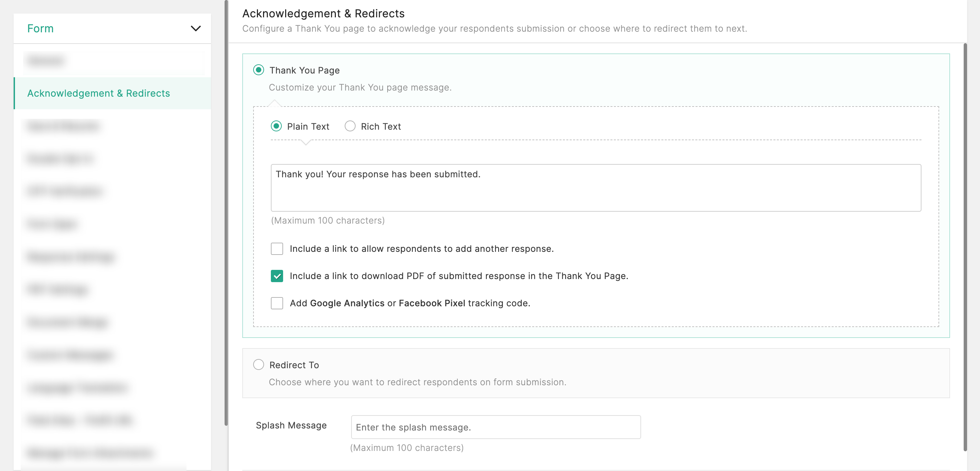Click the sidebar vertical scrollbar

[x=226, y=213]
